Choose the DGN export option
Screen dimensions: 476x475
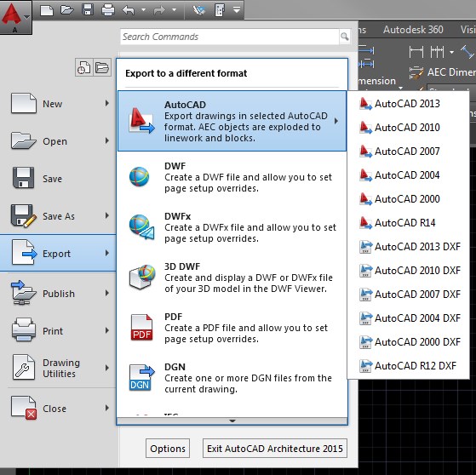tap(232, 378)
